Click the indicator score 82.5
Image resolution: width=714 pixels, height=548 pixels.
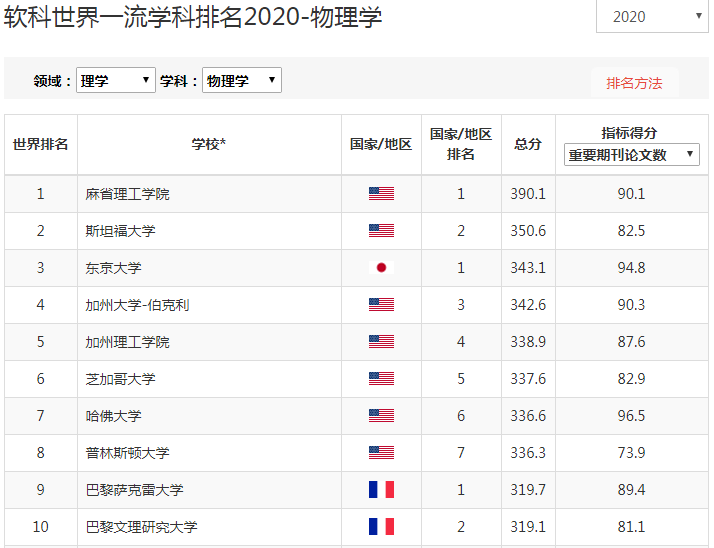click(631, 231)
